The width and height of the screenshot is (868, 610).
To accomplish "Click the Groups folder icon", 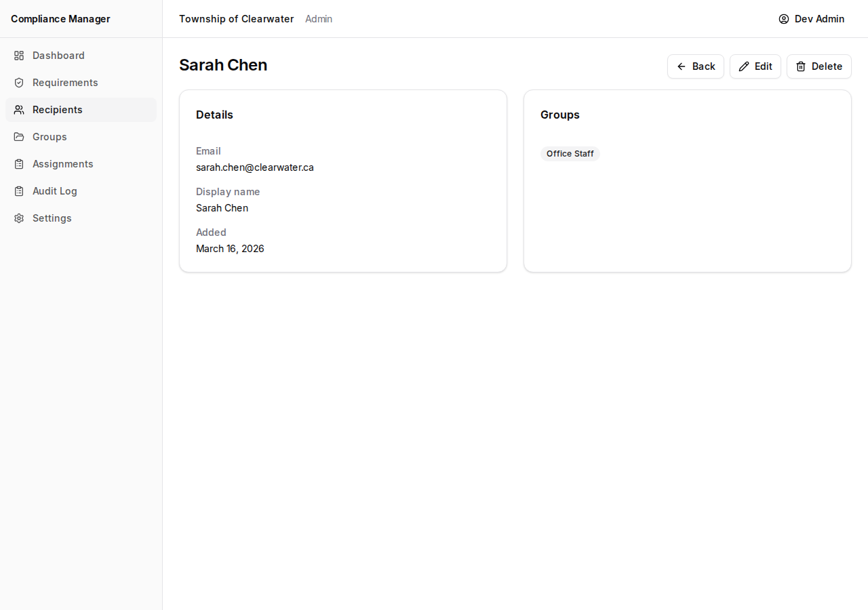I will point(19,137).
